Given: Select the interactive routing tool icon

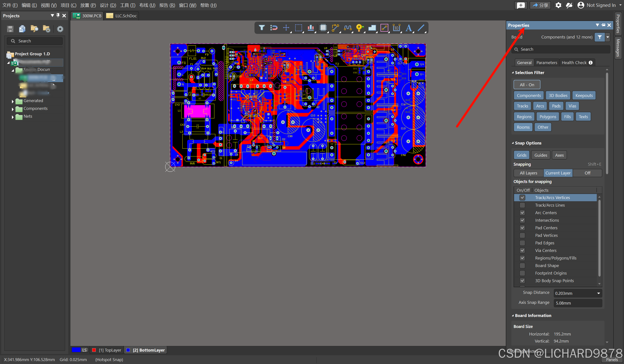Looking at the screenshot, I should (335, 28).
